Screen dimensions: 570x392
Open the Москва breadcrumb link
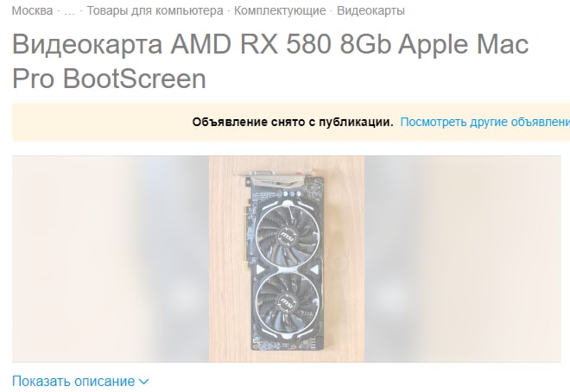(x=32, y=10)
